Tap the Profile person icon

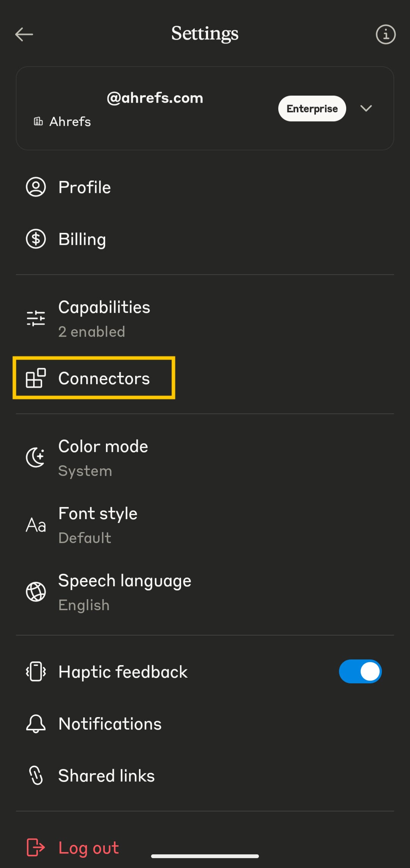tap(36, 187)
